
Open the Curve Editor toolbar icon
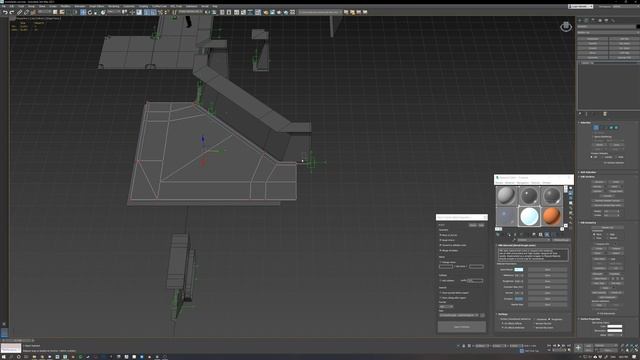(x=243, y=12)
